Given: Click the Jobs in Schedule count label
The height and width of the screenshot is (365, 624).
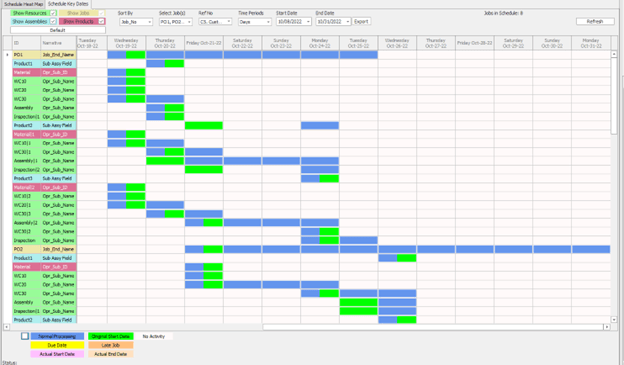Looking at the screenshot, I should (x=503, y=13).
